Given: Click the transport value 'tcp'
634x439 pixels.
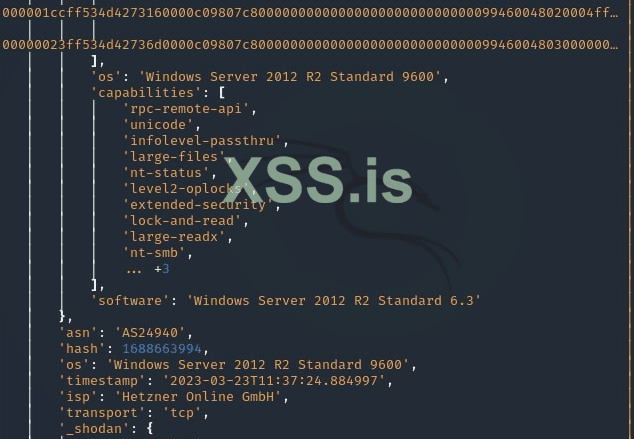Looking at the screenshot, I should point(182,413).
